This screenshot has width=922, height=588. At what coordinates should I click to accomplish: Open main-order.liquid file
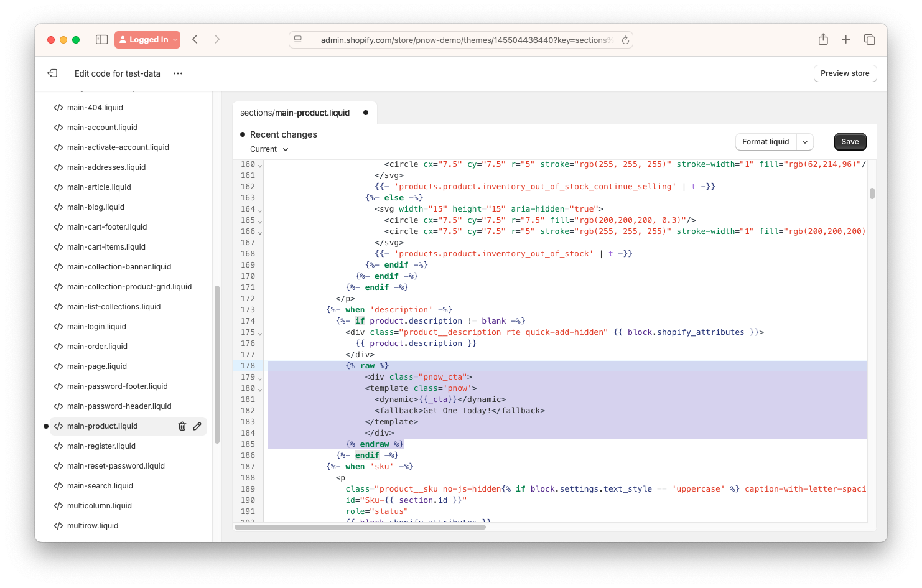pyautogui.click(x=97, y=347)
